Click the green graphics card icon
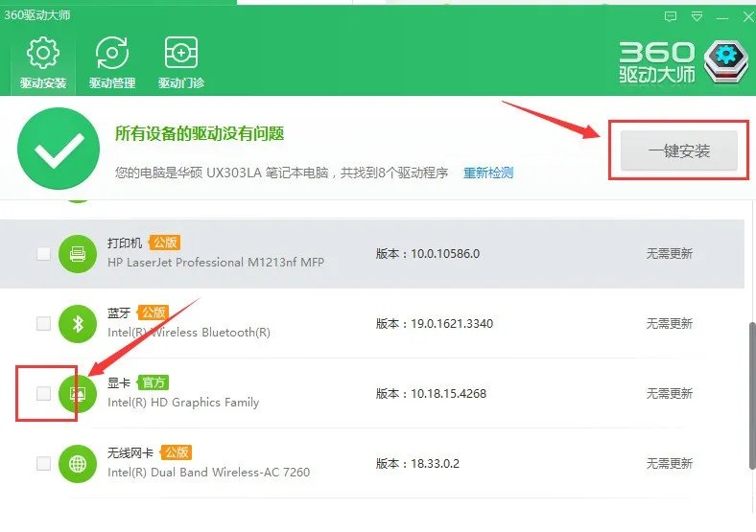Screen dimensions: 756x532 click(x=78, y=393)
